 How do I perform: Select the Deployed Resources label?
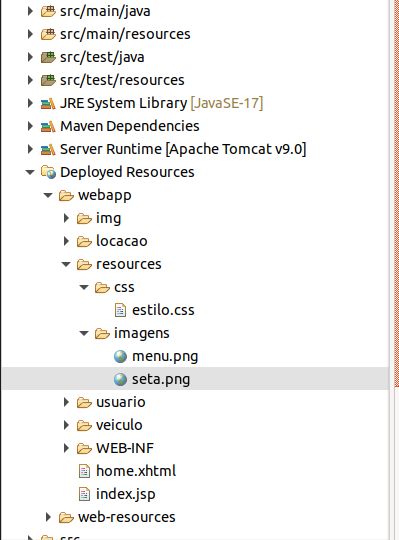coord(127,172)
